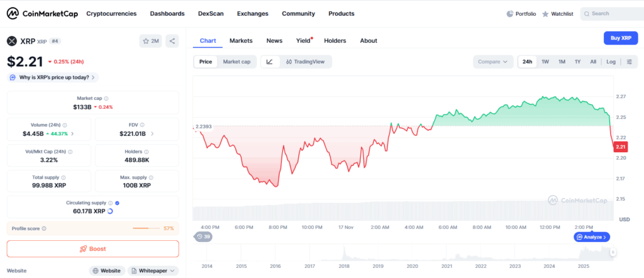Image resolution: width=644 pixels, height=278 pixels.
Task: Switch to the Chart tab
Action: pyautogui.click(x=208, y=41)
